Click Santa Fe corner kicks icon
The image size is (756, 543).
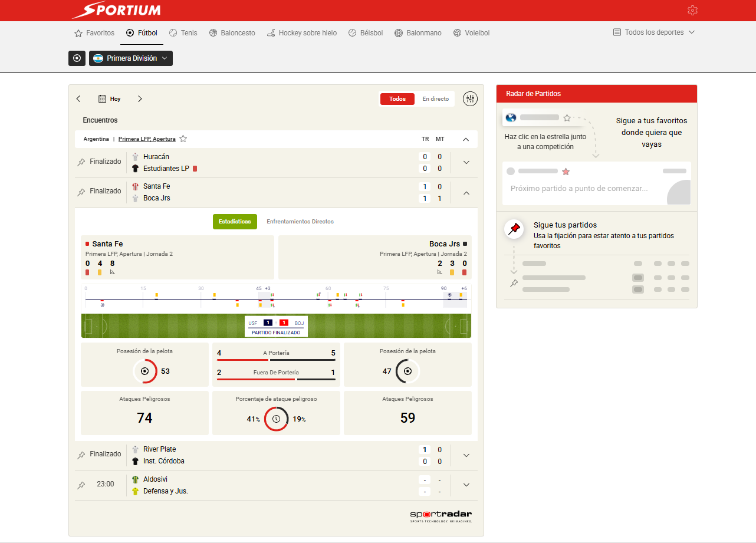pyautogui.click(x=112, y=272)
